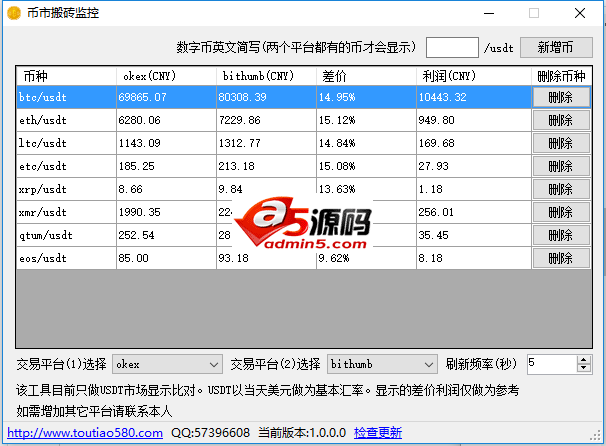This screenshot has width=606, height=446.
Task: Select the xrp/usdt cell
Action: pyautogui.click(x=66, y=189)
